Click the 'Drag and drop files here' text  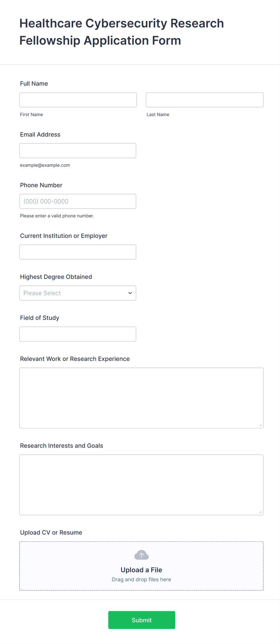pyautogui.click(x=141, y=579)
